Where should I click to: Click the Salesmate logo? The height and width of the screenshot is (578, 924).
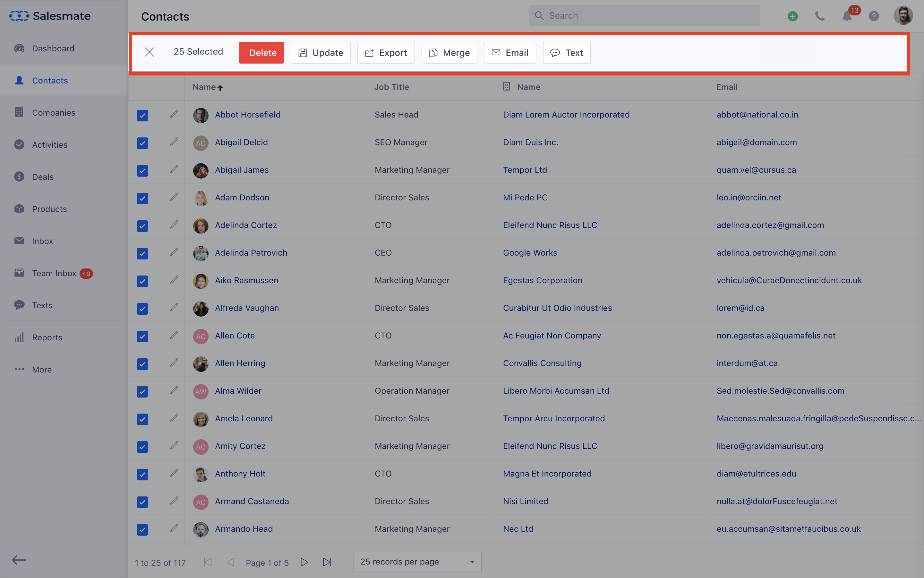[50, 16]
